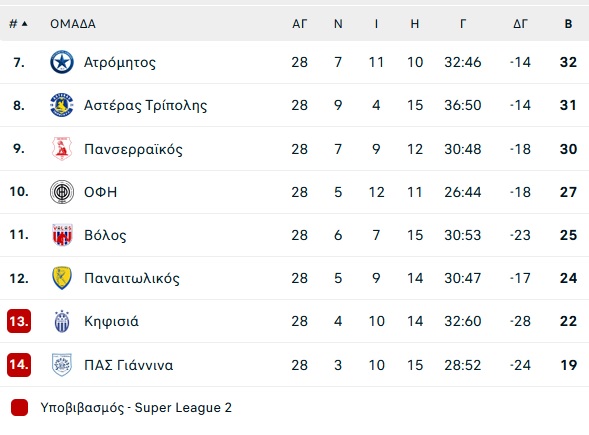Sort by the ΟΜΑΔΑ column header
Screen dimensions: 589x435
coord(73,24)
